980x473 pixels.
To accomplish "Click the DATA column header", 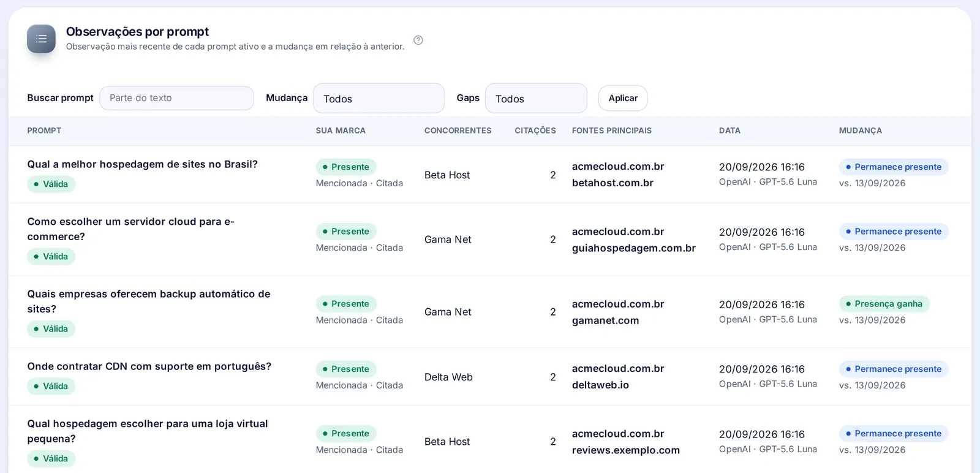I will point(729,131).
